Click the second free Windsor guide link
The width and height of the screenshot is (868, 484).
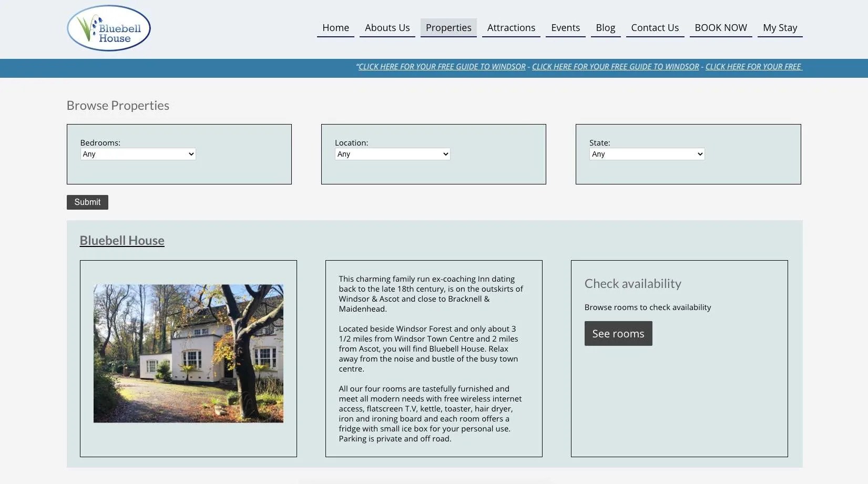point(616,67)
